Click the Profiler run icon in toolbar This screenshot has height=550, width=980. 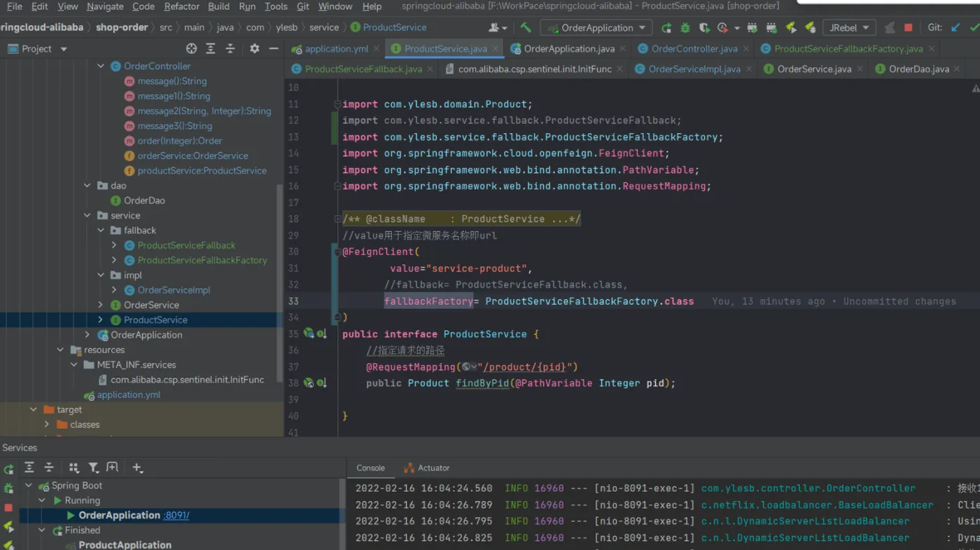723,28
